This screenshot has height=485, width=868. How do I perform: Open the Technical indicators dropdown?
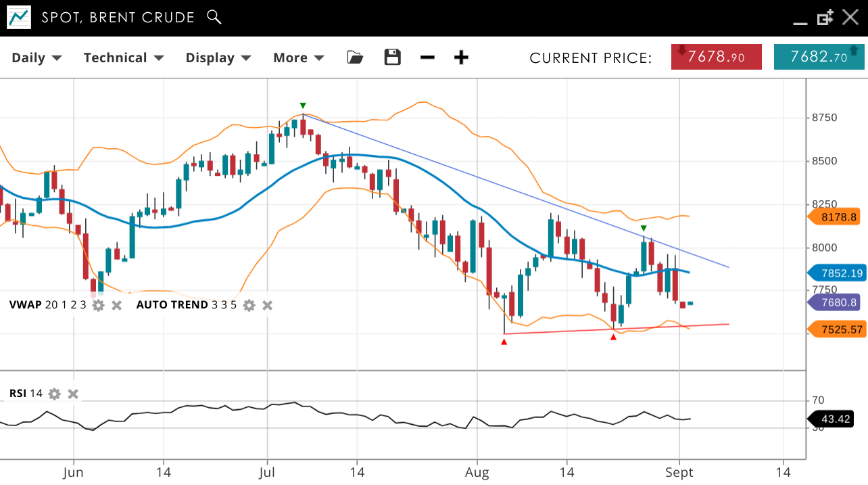(123, 57)
